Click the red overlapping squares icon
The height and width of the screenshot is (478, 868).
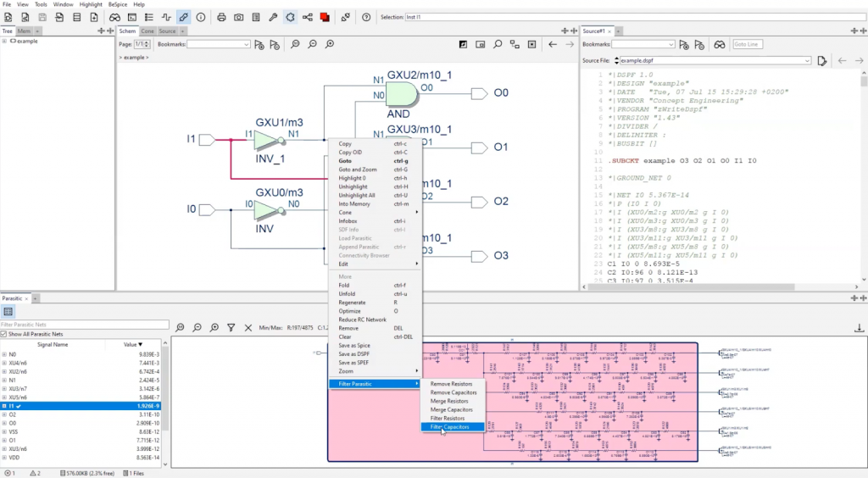325,17
